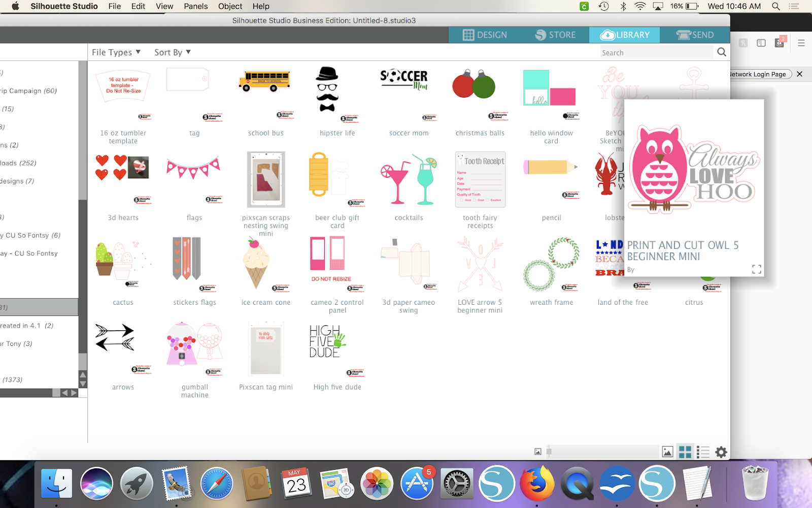Open Bluetooth menu in menu bar
The width and height of the screenshot is (812, 508).
pyautogui.click(x=623, y=6)
